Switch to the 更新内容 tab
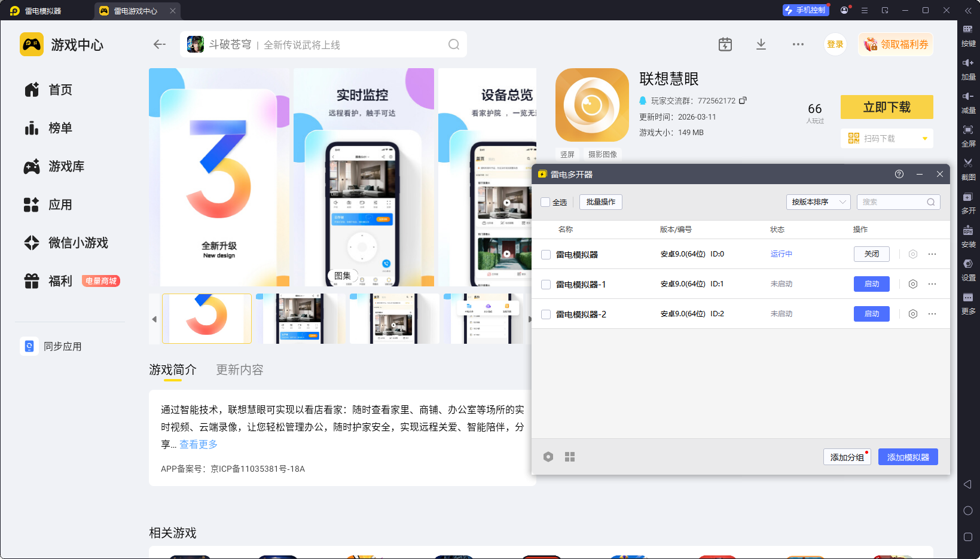This screenshot has width=980, height=559. point(239,369)
